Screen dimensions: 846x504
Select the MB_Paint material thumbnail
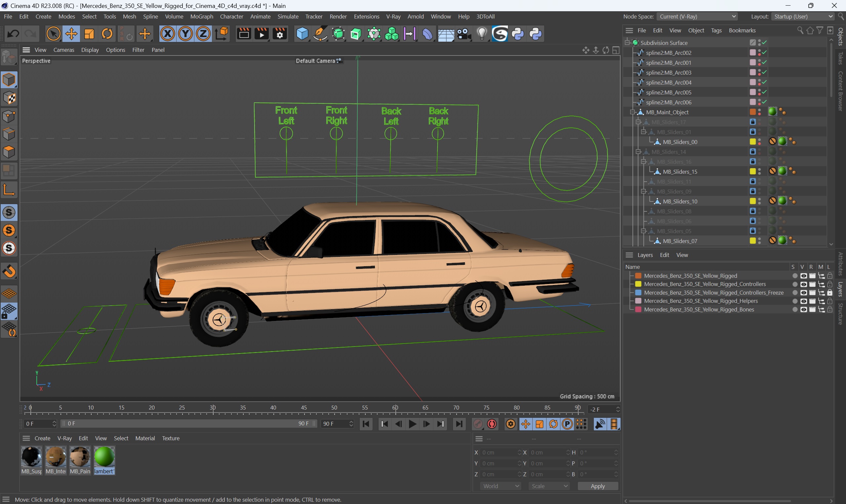pyautogui.click(x=80, y=457)
